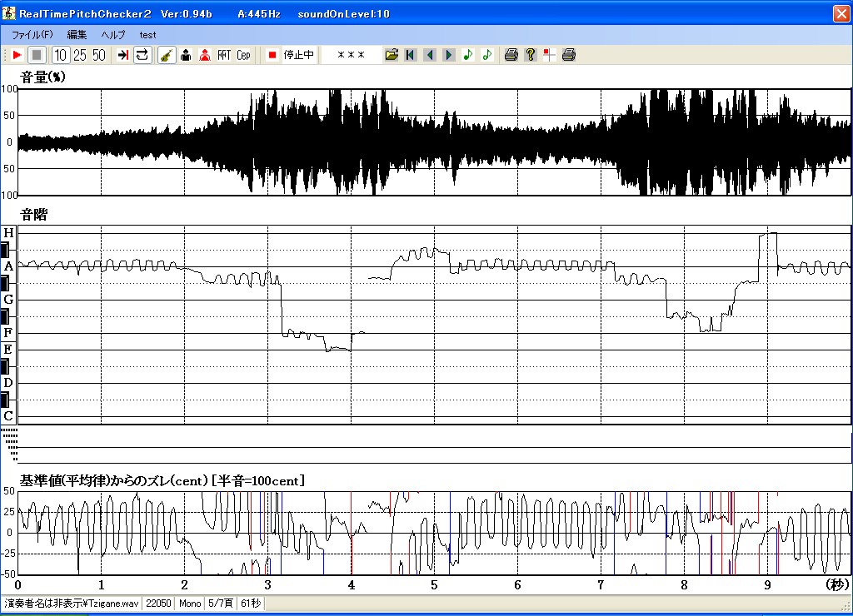Click the dark green note icon
The width and height of the screenshot is (853, 616).
(x=468, y=55)
